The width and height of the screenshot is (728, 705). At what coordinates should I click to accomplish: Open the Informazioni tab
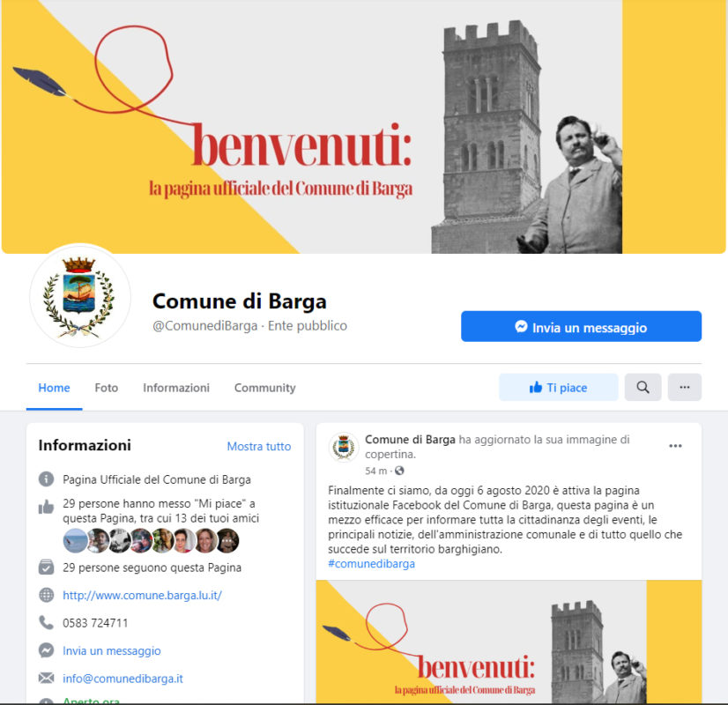coord(176,388)
